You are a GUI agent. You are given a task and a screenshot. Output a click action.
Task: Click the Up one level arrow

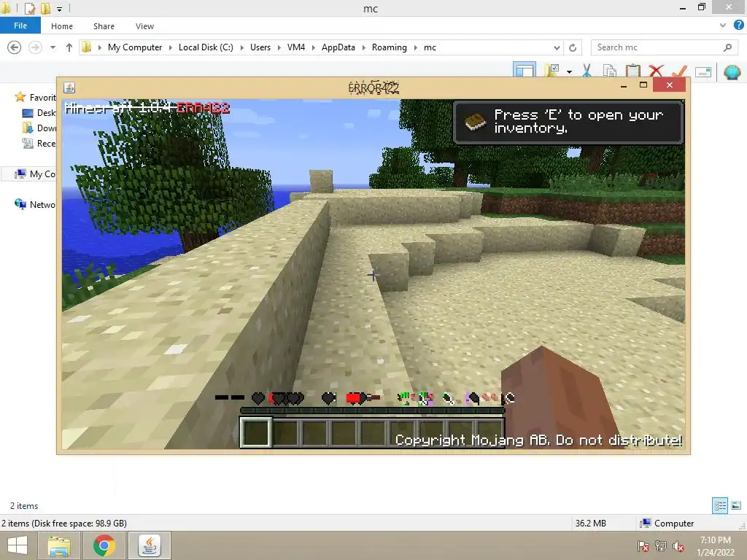click(69, 47)
